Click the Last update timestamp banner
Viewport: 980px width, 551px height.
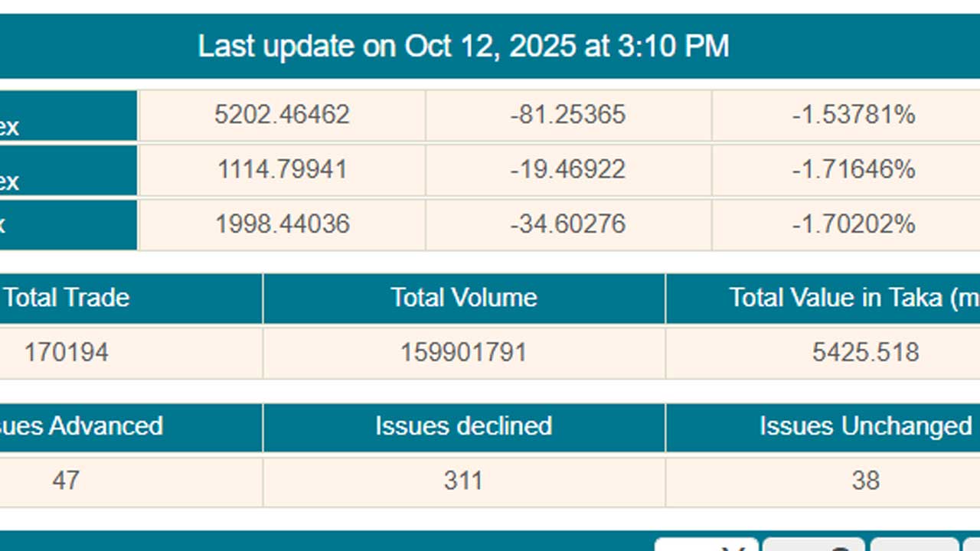click(463, 46)
